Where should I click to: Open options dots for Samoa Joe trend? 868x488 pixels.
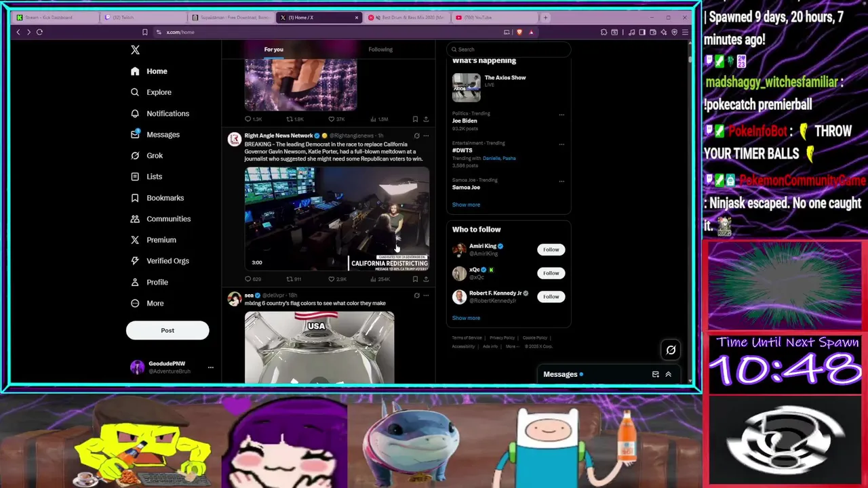(561, 181)
